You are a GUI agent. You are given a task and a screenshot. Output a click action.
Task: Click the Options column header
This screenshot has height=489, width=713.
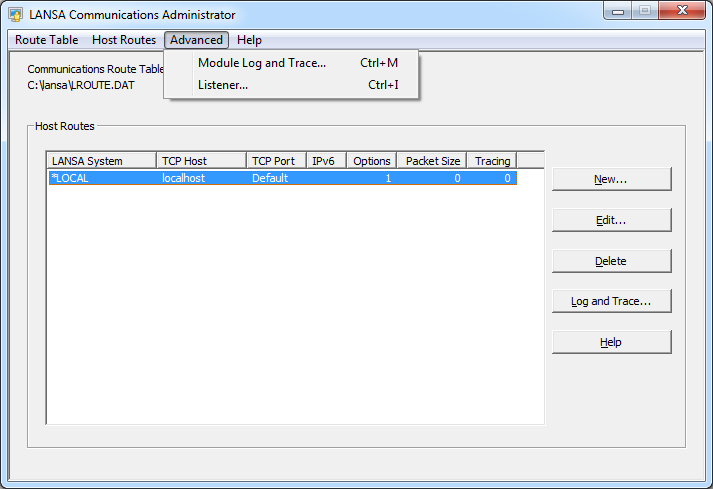click(372, 161)
